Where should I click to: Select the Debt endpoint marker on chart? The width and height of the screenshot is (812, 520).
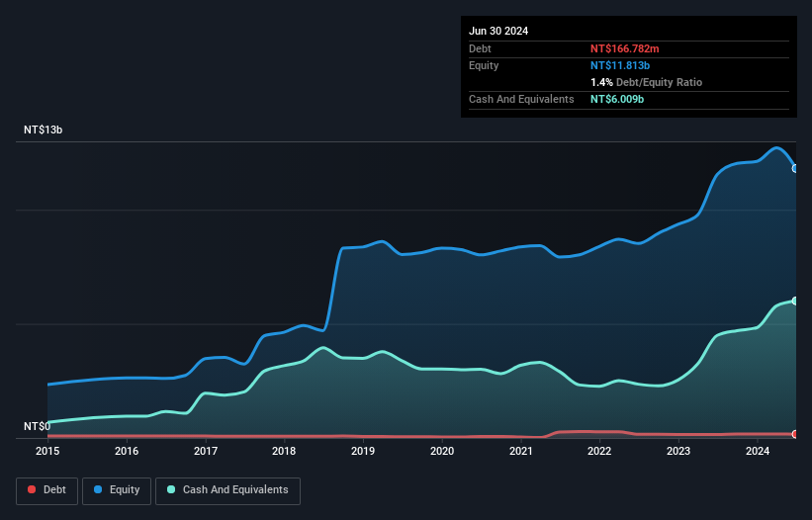pos(795,434)
